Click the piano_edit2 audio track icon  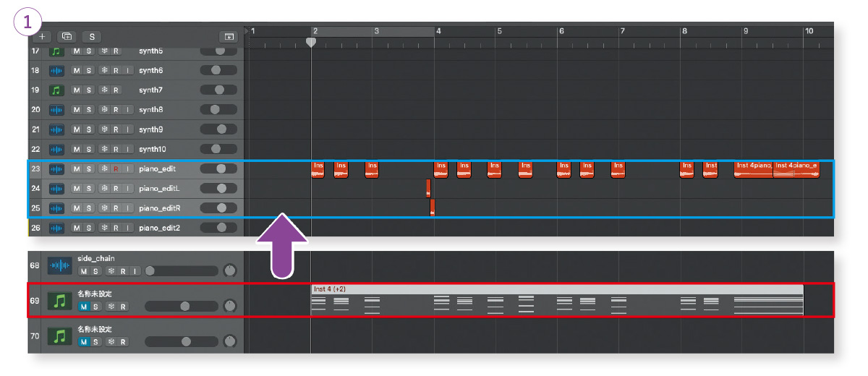pyautogui.click(x=56, y=228)
